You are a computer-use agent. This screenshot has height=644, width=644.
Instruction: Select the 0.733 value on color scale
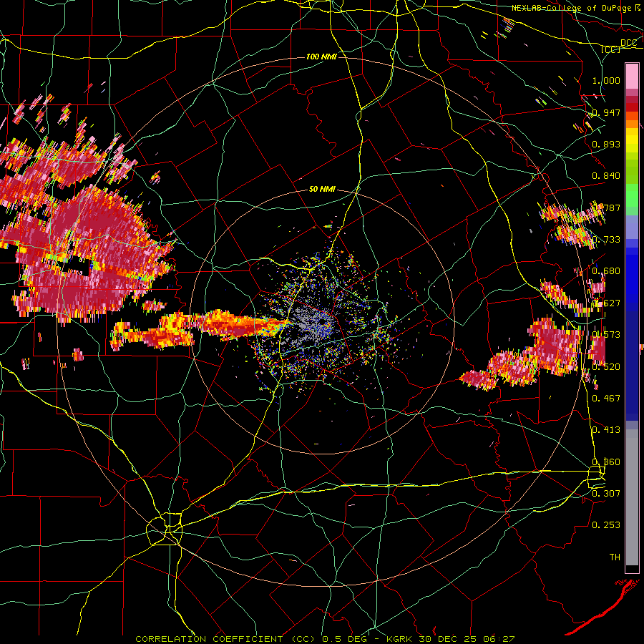(606, 240)
